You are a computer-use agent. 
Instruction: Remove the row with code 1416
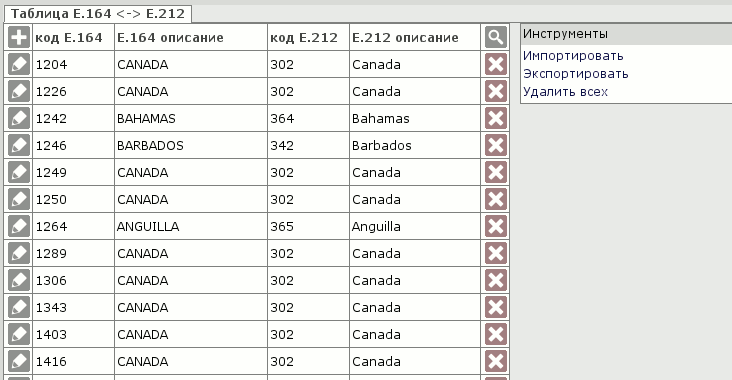496,361
